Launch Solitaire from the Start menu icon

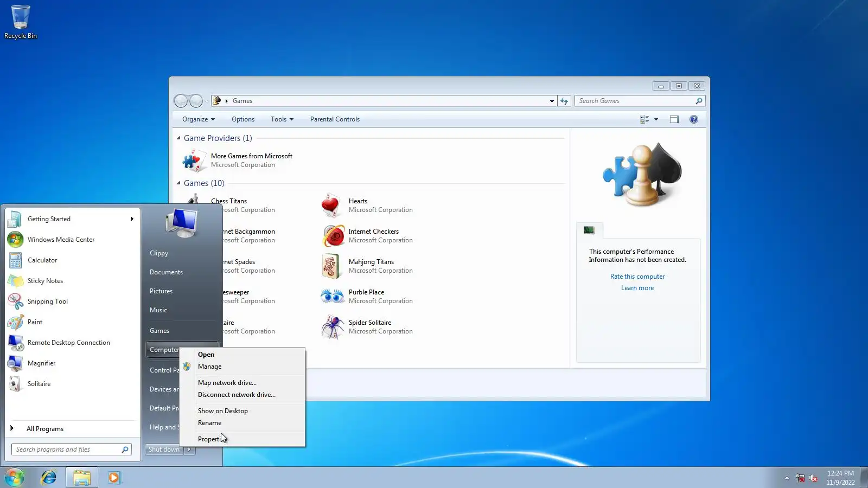click(15, 384)
